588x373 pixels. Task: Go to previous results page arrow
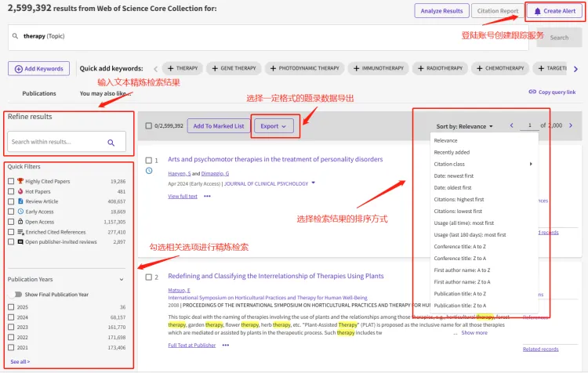coord(511,125)
